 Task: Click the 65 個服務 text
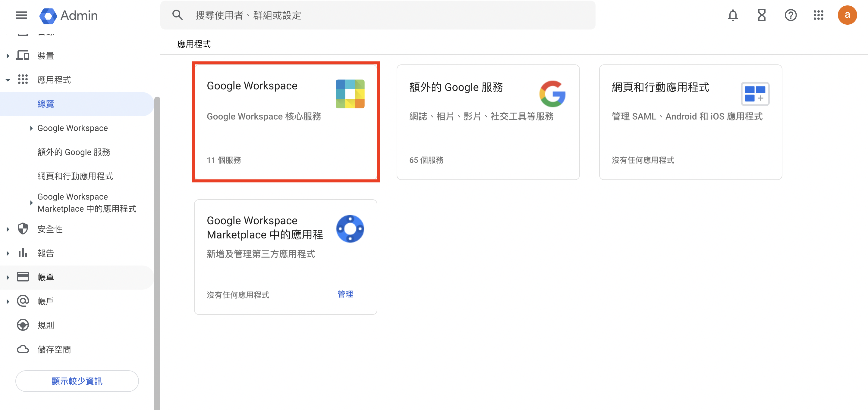point(426,160)
